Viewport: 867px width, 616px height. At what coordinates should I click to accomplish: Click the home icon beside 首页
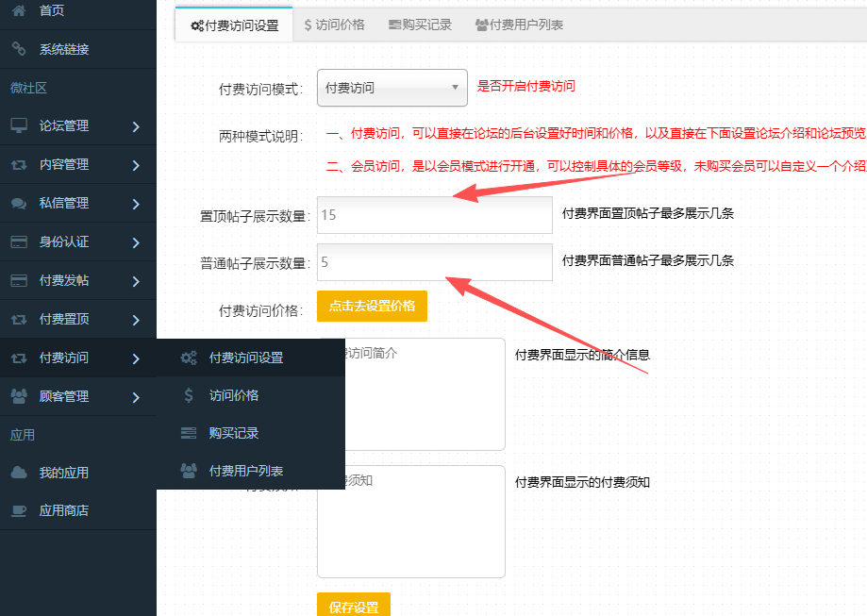[19, 10]
